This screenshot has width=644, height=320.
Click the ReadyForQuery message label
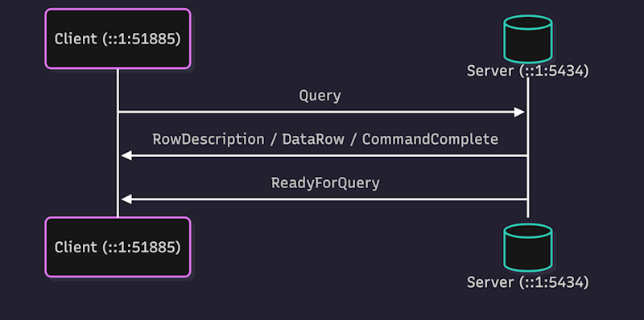click(x=325, y=183)
